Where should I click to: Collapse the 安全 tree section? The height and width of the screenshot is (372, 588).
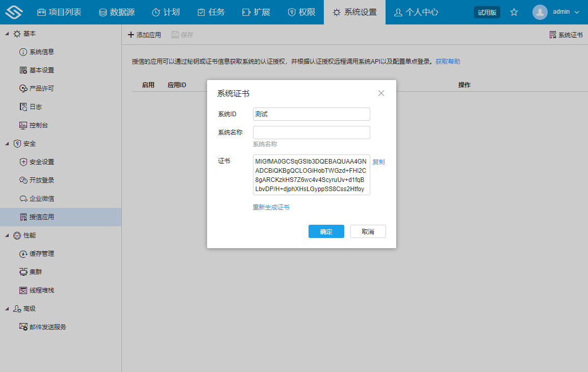[7, 144]
